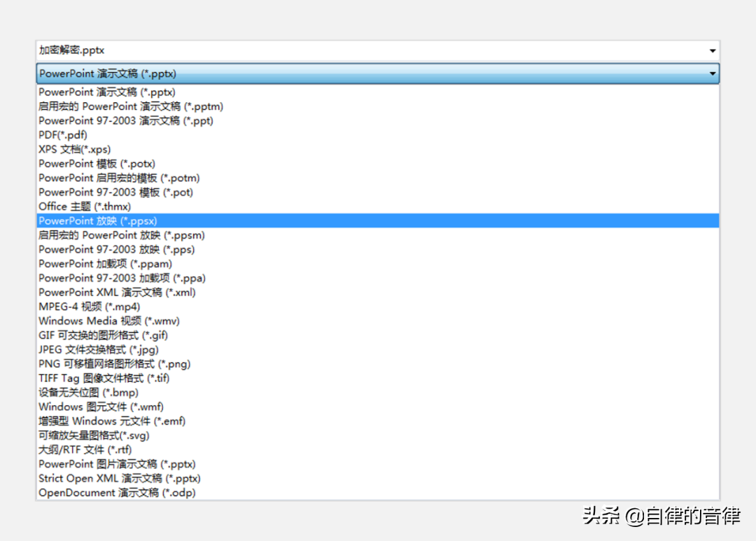The width and height of the screenshot is (756, 541).
Task: Select OpenDocument 演示文稿 (*.odp)
Action: [378, 493]
